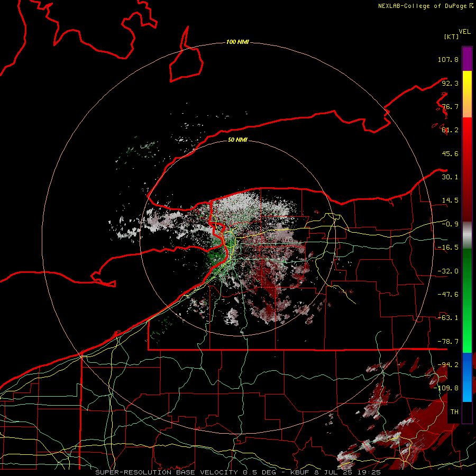476x476 pixels.
Task: Click the 100 NMI range ring label
Action: point(237,42)
